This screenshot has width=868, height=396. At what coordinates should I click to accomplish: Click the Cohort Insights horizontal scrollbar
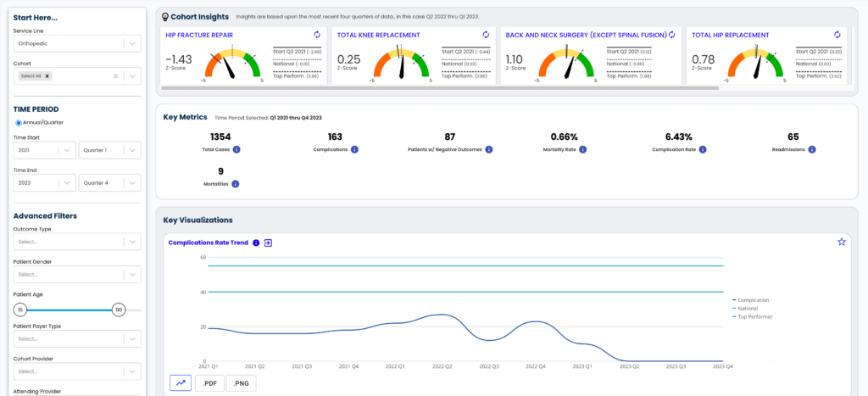440,87
